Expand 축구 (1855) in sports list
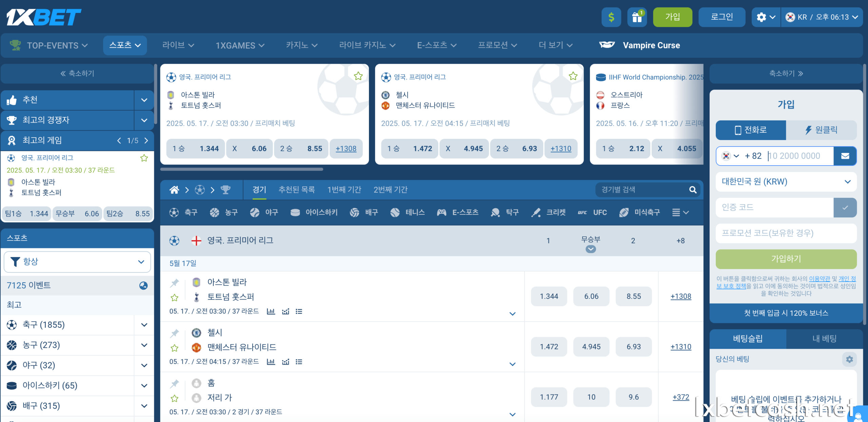The image size is (868, 422). tap(144, 325)
